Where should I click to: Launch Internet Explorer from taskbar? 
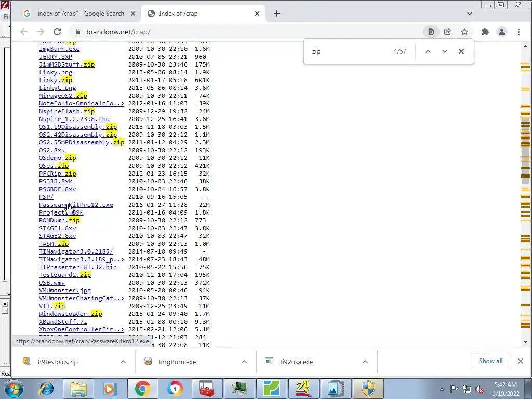(46, 389)
